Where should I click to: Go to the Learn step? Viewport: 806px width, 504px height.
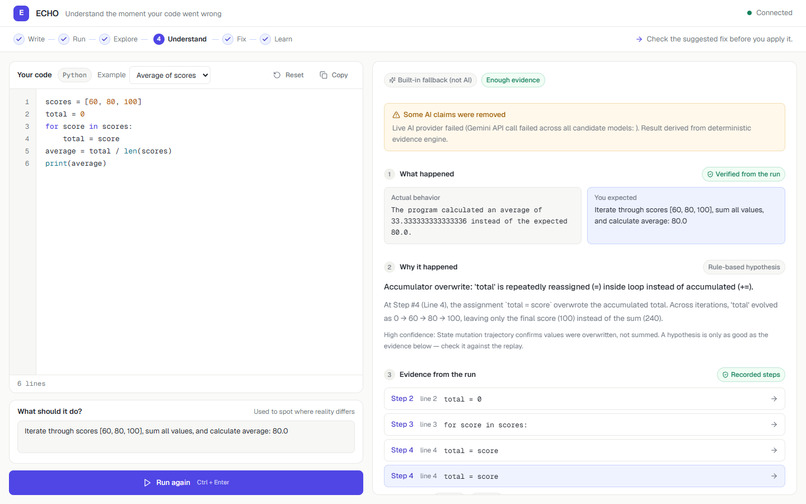pos(276,39)
